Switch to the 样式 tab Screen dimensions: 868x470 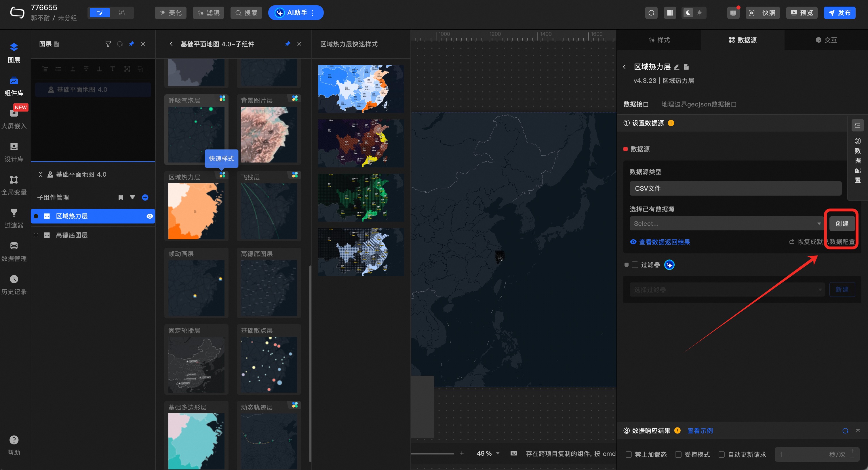659,40
